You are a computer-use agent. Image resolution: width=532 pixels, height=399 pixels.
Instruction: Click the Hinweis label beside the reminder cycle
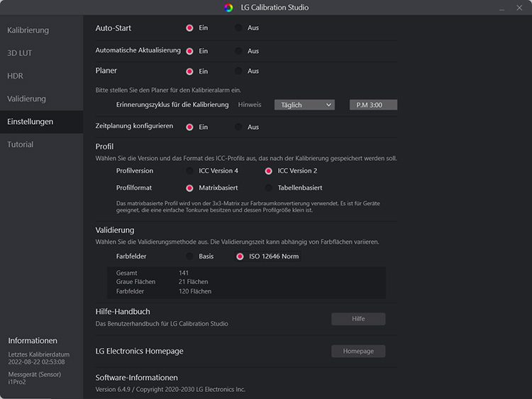tap(250, 105)
